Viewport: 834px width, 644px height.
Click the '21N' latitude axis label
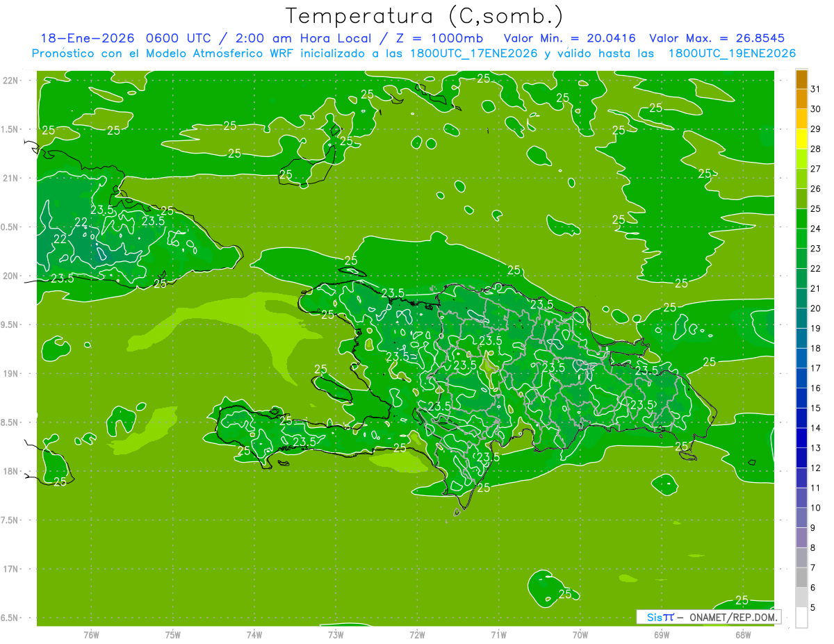(11, 178)
